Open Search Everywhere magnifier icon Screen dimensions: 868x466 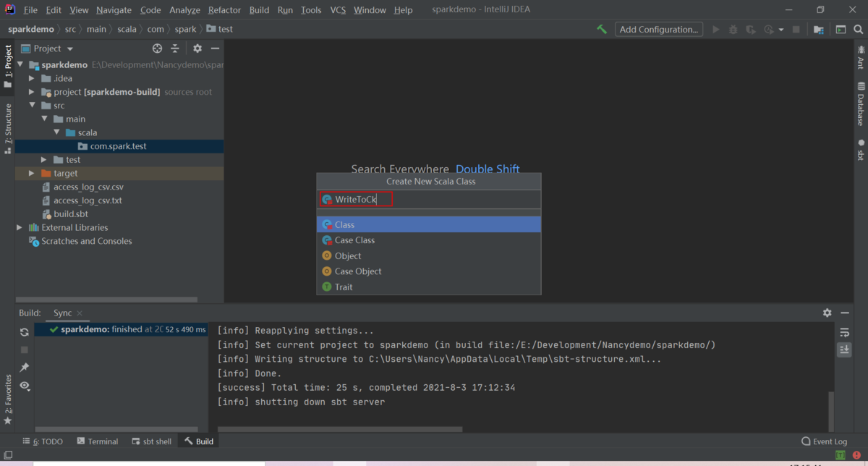point(859,30)
